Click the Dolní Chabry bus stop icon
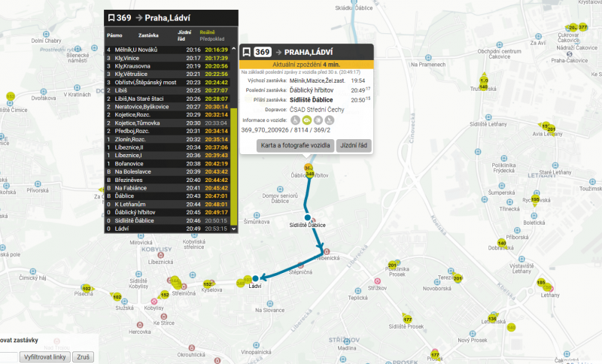This screenshot has height=364, width=602. pos(46,35)
